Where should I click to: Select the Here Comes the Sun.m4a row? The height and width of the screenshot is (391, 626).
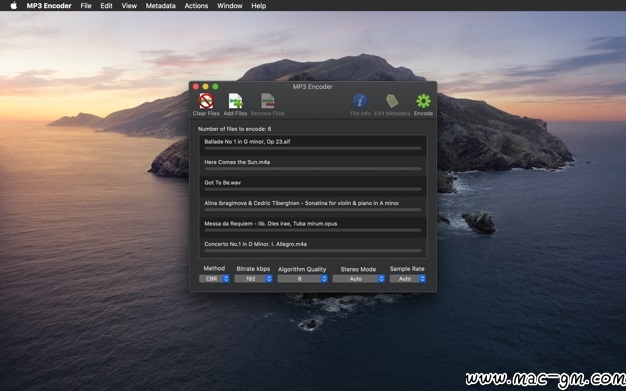coord(313,166)
